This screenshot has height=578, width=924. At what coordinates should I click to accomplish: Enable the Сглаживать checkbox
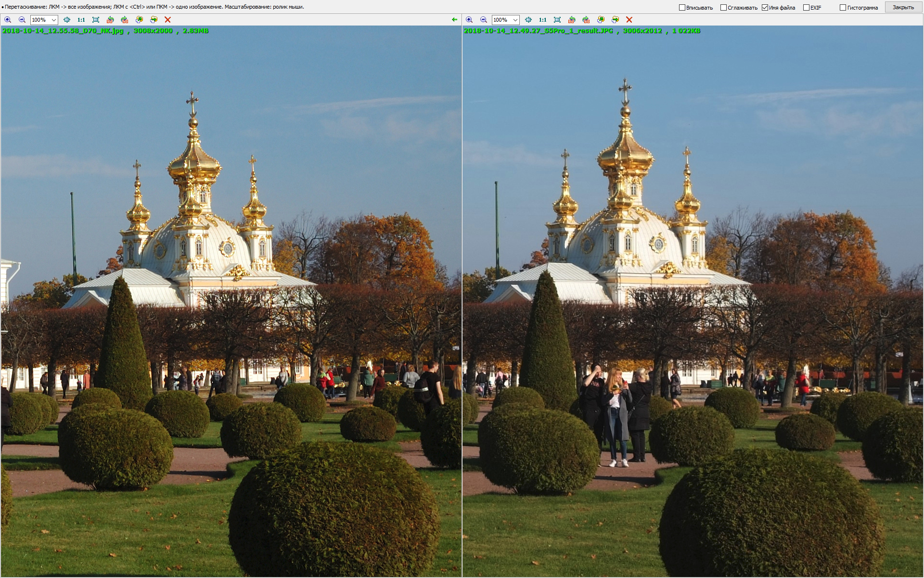(x=723, y=8)
